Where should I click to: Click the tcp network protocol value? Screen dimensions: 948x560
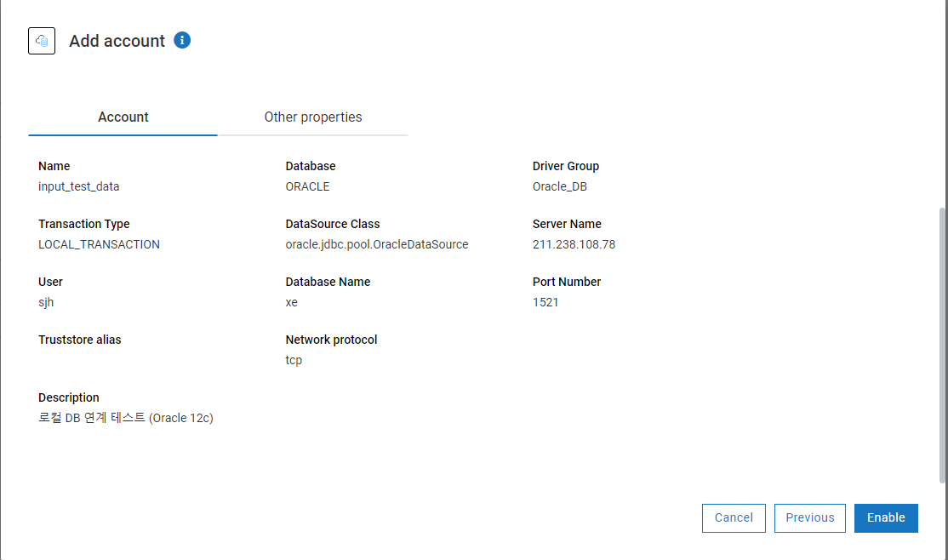[294, 360]
